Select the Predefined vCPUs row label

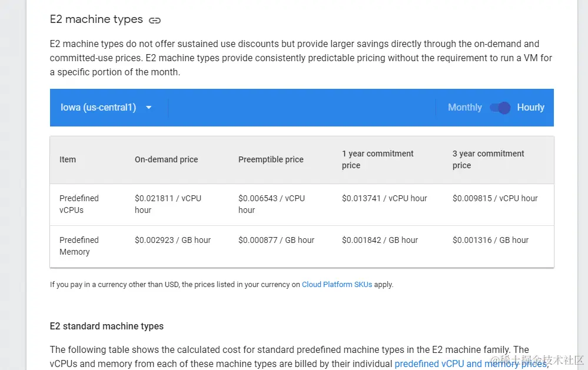tap(79, 204)
